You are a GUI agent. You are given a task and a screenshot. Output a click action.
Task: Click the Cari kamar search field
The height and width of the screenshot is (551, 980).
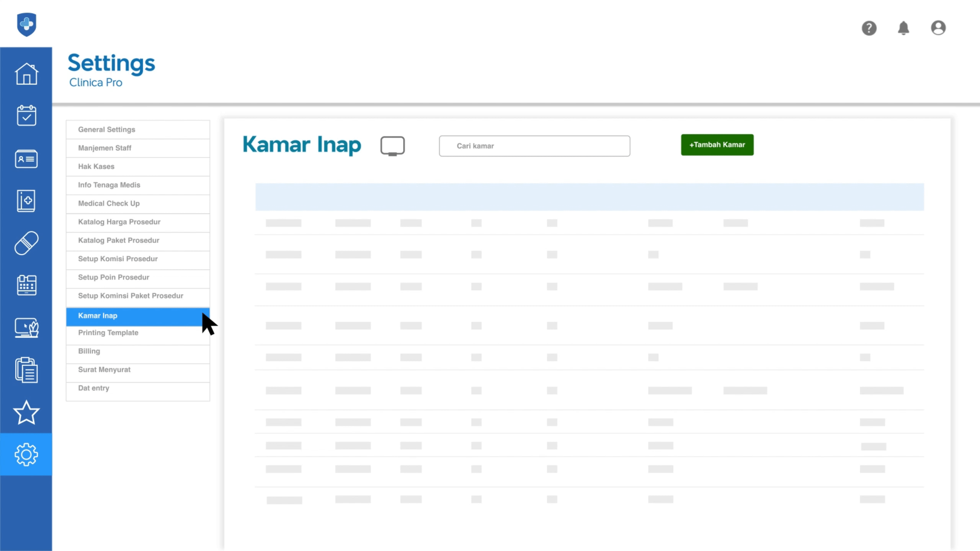(x=534, y=146)
